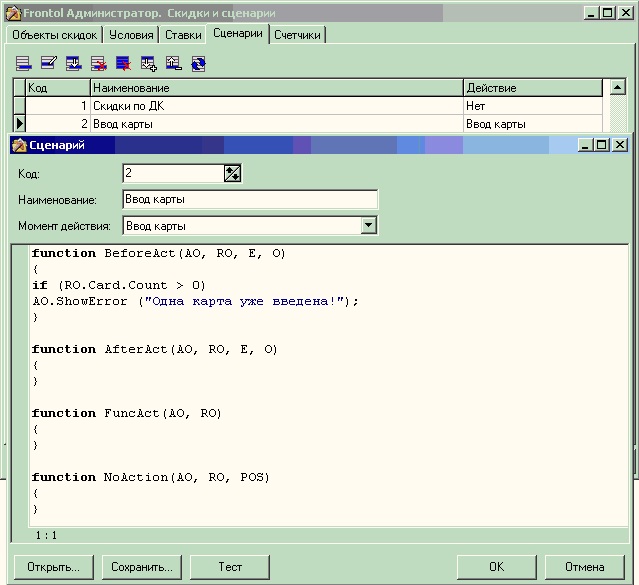This screenshot has height=585, width=639.
Task: Click the Сценарий dialog title icon
Action: pyautogui.click(x=19, y=145)
